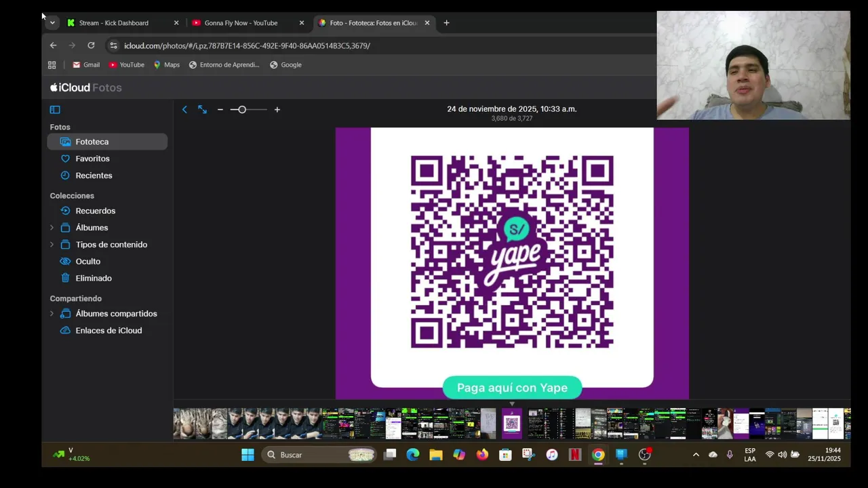Open the YouTube bookmark
The image size is (868, 488).
click(x=127, y=65)
